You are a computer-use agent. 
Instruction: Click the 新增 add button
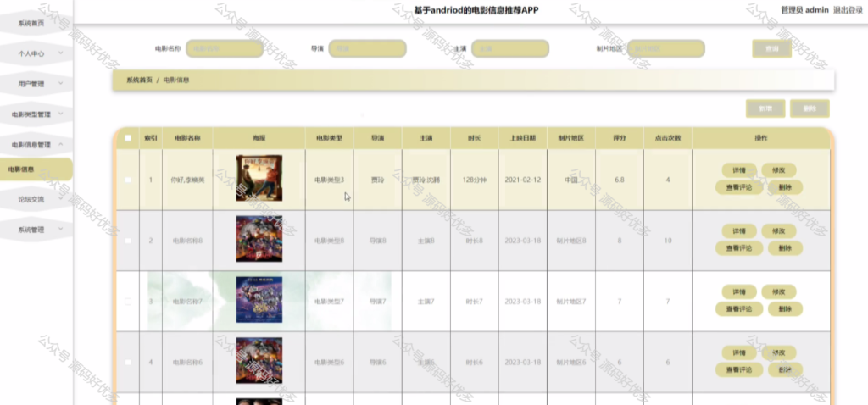point(765,108)
